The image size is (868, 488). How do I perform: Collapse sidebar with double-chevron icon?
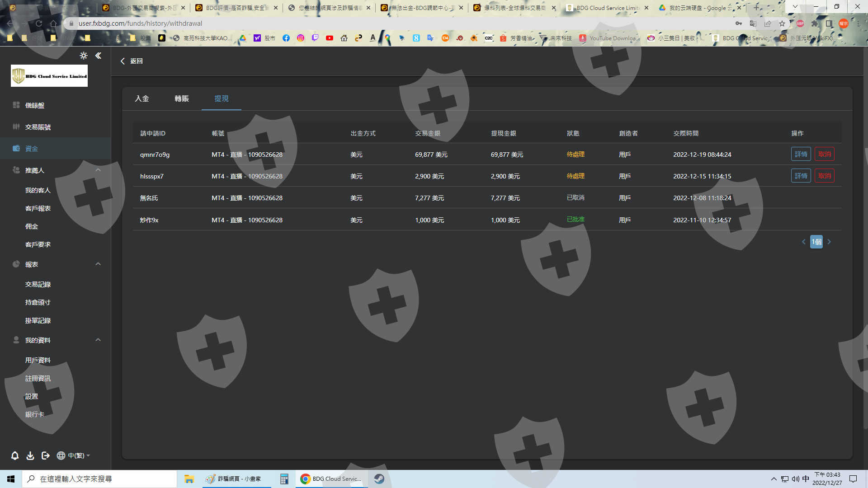(x=98, y=56)
